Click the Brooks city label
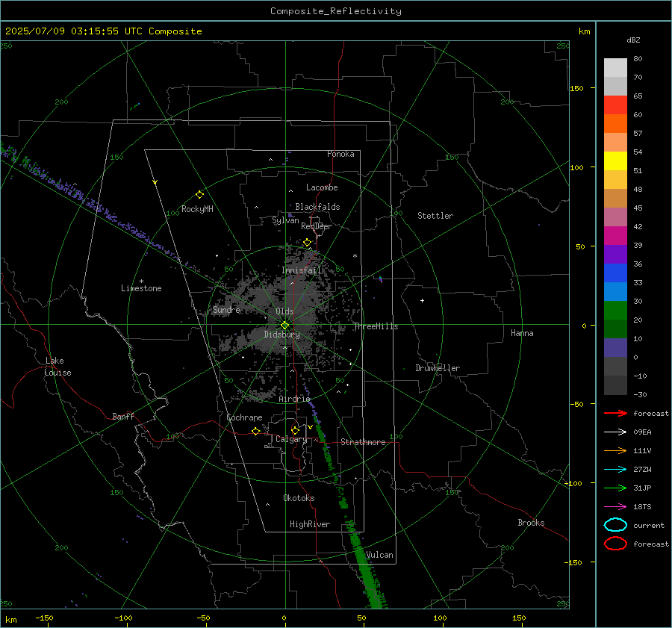 (x=531, y=523)
